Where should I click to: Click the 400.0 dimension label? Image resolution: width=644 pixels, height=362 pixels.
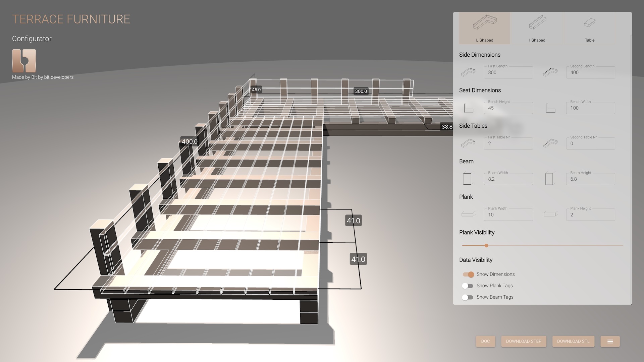(190, 141)
